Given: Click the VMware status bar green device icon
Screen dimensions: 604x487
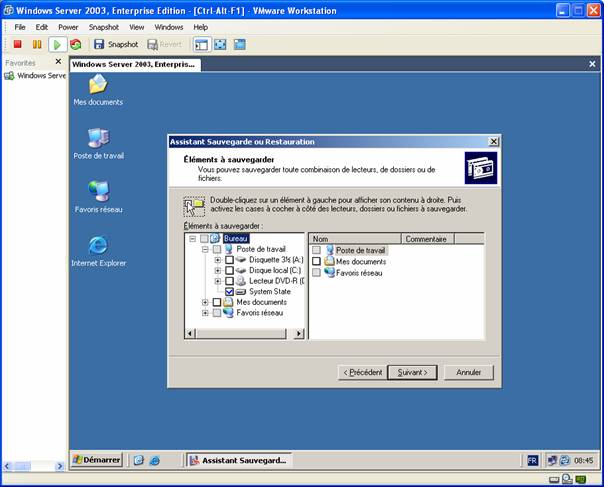Looking at the screenshot, I should [x=581, y=480].
